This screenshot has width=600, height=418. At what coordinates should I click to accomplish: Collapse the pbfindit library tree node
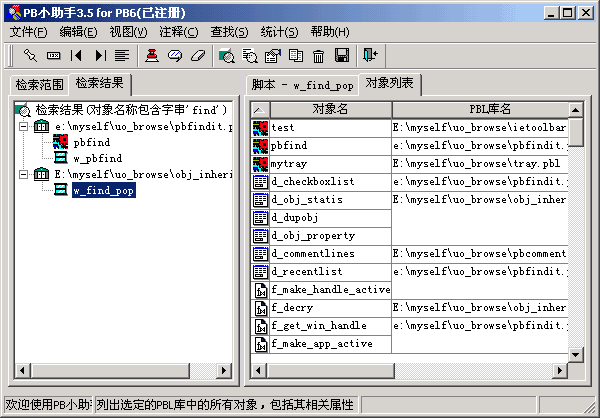coord(24,127)
